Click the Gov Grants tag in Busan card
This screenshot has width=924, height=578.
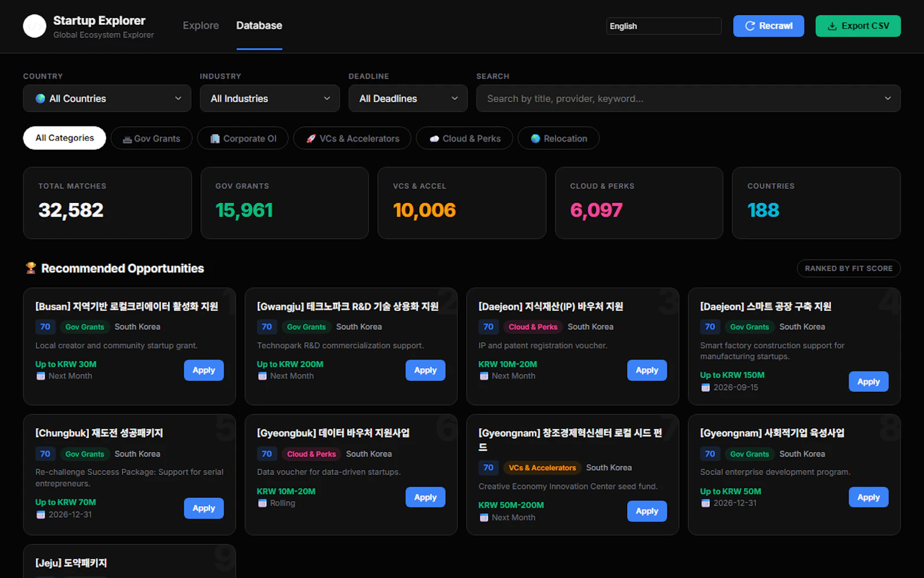point(85,327)
